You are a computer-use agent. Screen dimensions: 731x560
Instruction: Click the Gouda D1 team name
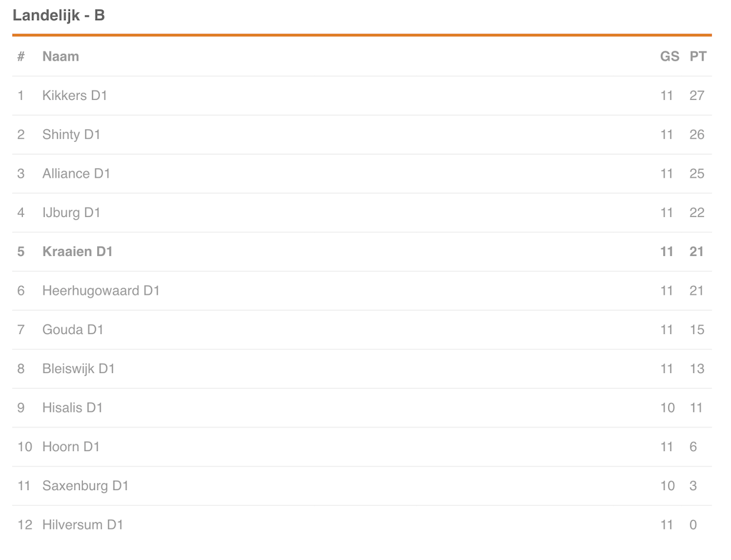pos(73,330)
